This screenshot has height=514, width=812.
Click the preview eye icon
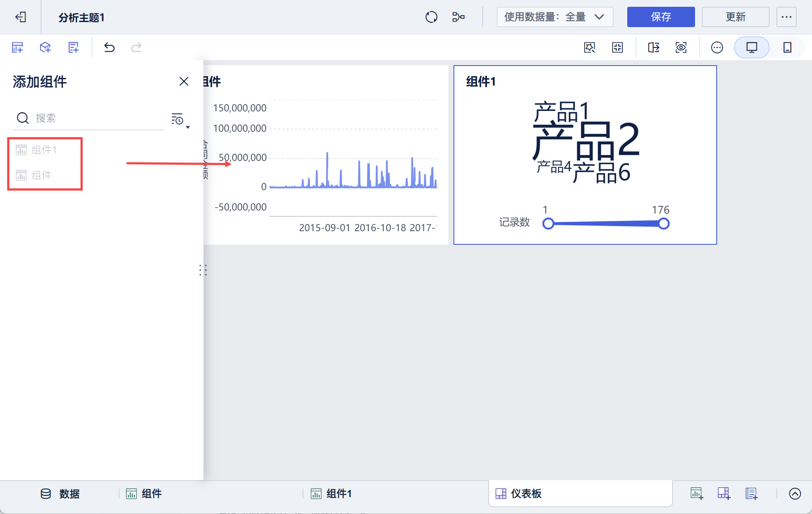(681, 47)
